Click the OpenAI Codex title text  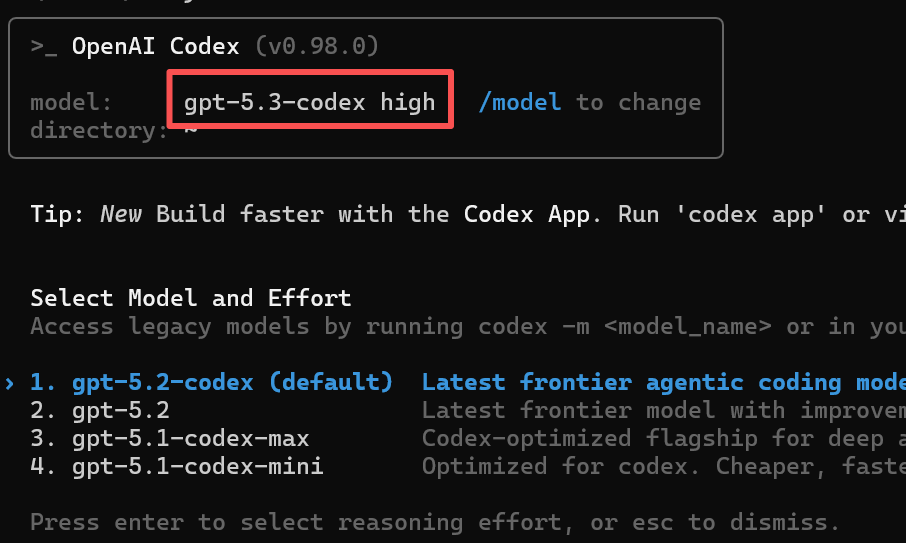point(155,46)
